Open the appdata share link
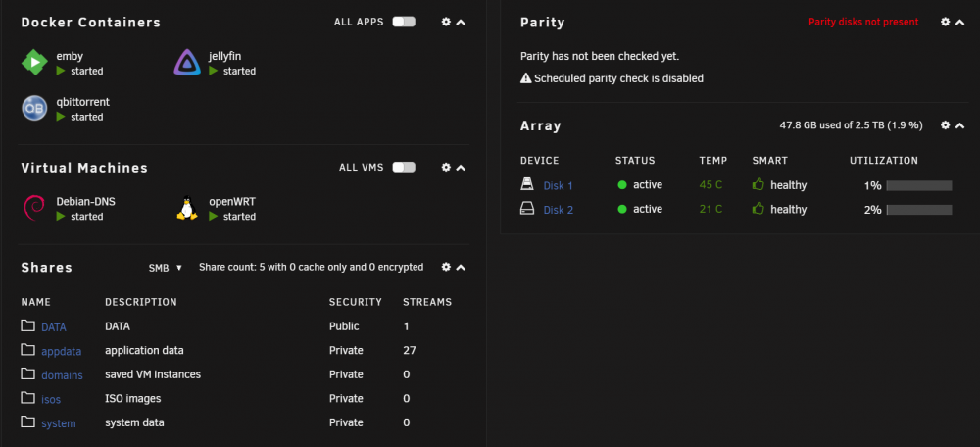The height and width of the screenshot is (447, 980). click(61, 351)
